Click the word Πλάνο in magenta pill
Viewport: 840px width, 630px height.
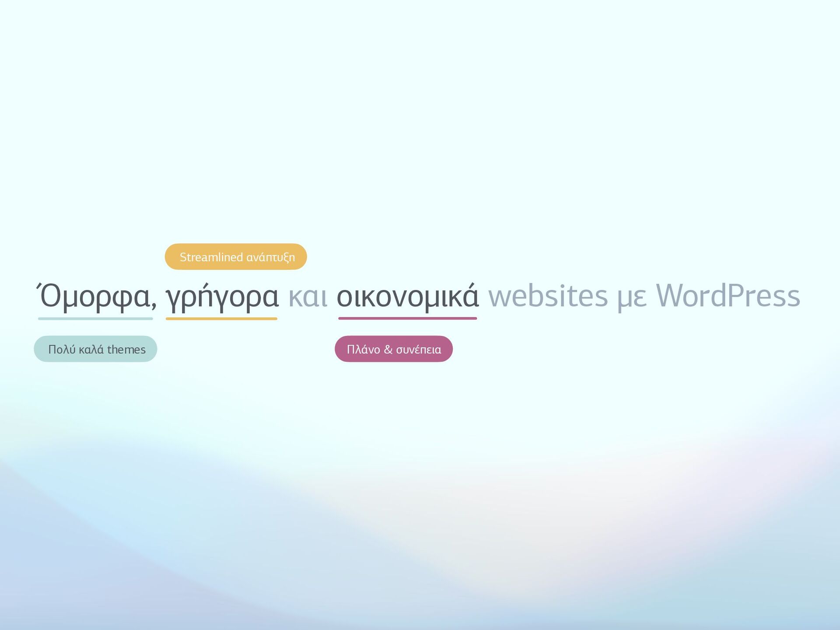[x=363, y=350]
